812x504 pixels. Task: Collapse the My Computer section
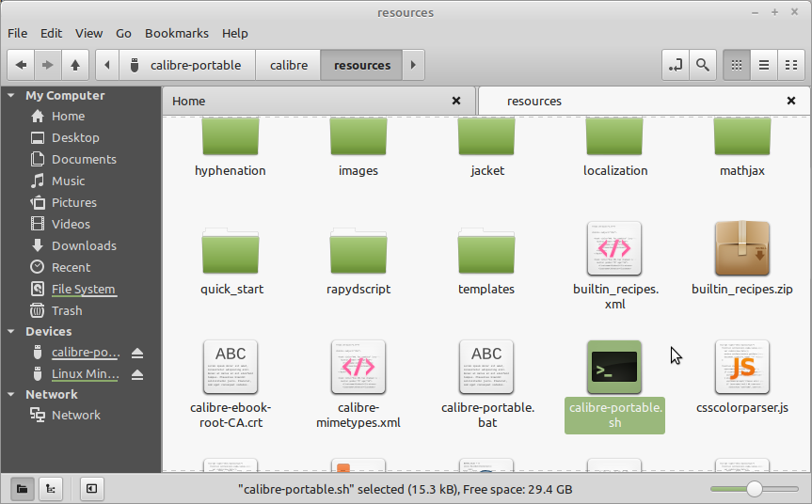point(11,96)
